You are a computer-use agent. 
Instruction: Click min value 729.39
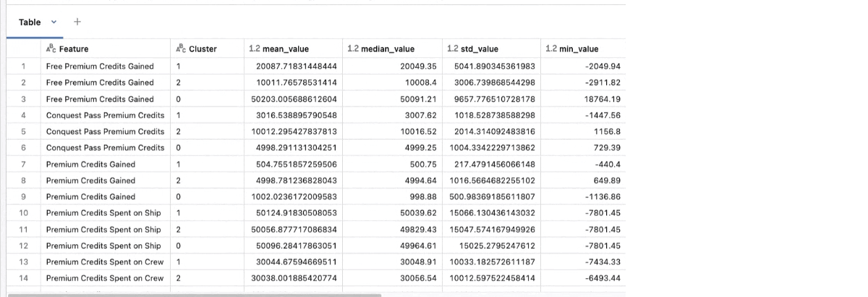point(609,148)
